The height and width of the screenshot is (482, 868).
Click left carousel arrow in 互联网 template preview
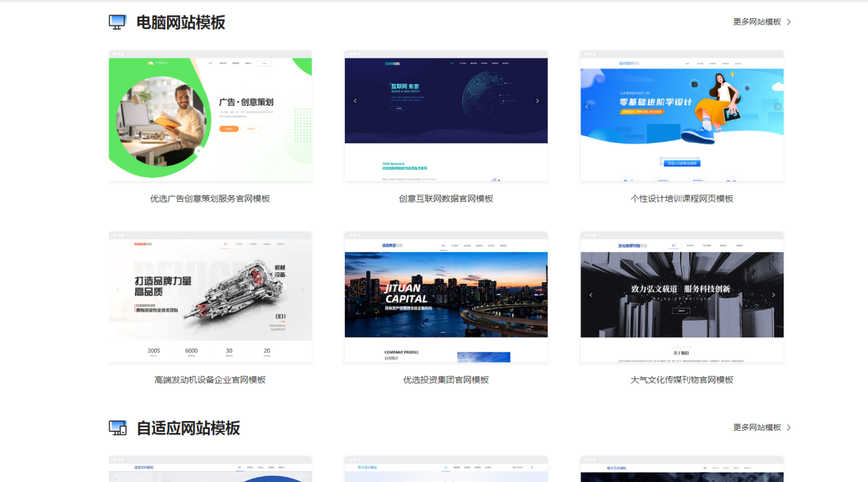355,101
